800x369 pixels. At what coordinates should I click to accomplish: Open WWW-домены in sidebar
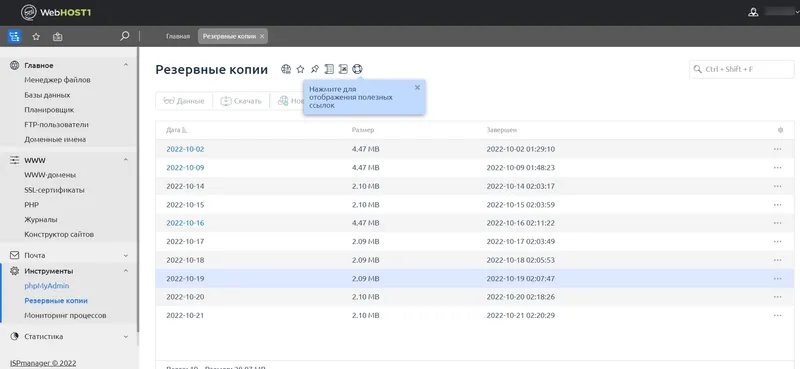pyautogui.click(x=50, y=175)
